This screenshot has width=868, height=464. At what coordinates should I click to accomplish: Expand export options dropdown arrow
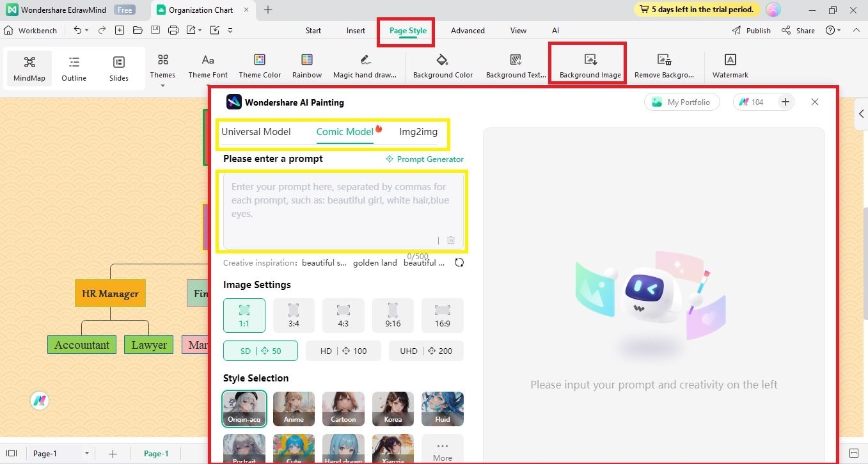pos(200,31)
